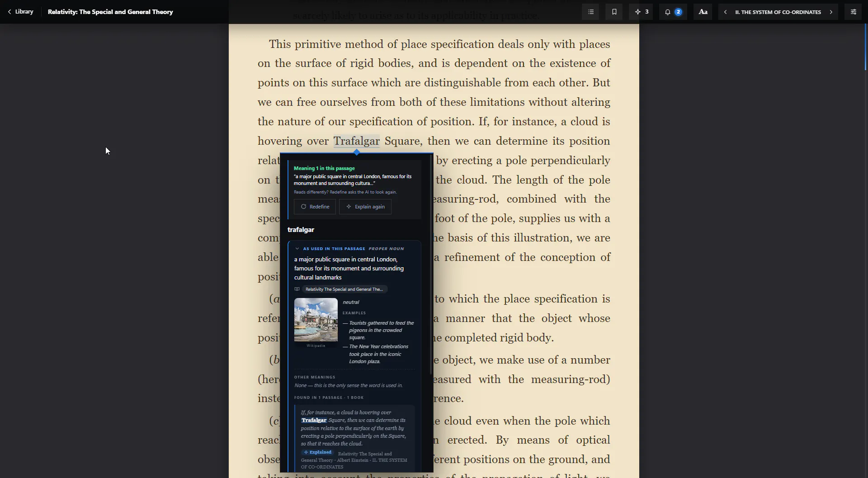Open the Aa typography settings

click(703, 12)
